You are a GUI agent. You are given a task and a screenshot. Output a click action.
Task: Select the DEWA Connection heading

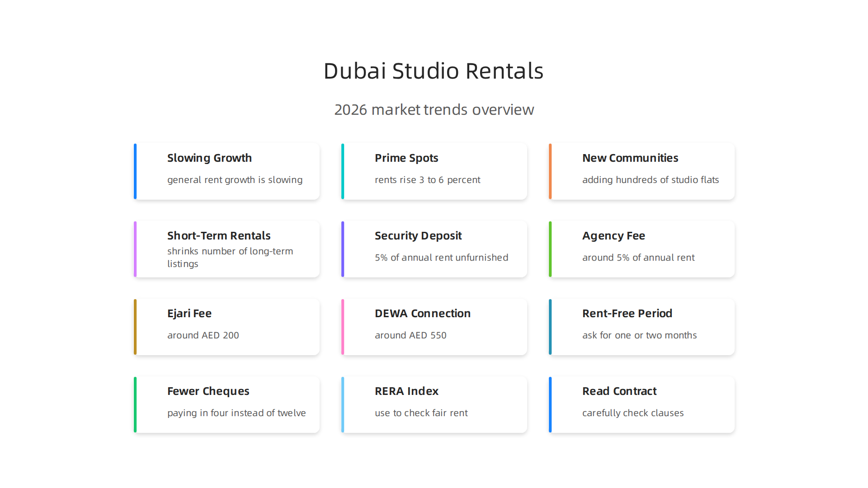423,314
